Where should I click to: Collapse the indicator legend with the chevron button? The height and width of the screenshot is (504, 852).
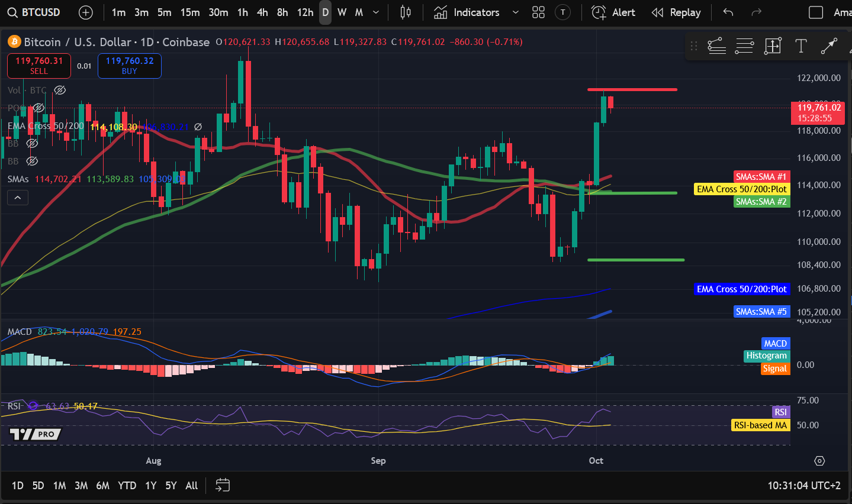pos(18,198)
